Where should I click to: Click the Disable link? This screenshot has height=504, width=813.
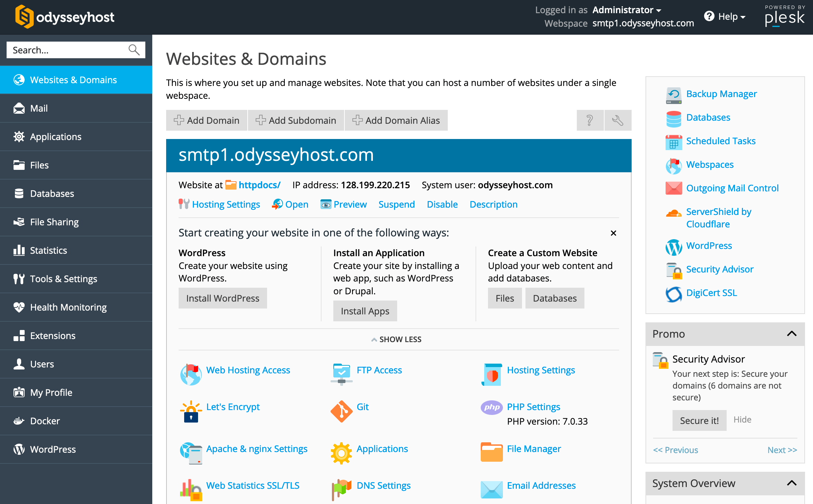(x=442, y=205)
